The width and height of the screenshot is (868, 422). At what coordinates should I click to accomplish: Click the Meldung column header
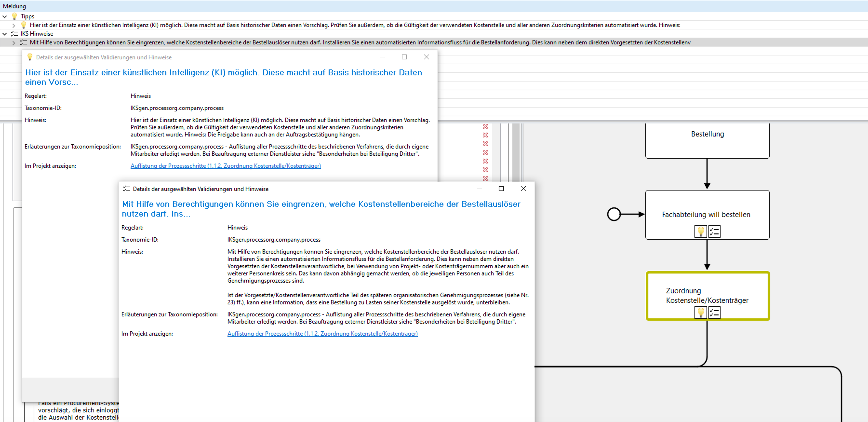pos(14,6)
